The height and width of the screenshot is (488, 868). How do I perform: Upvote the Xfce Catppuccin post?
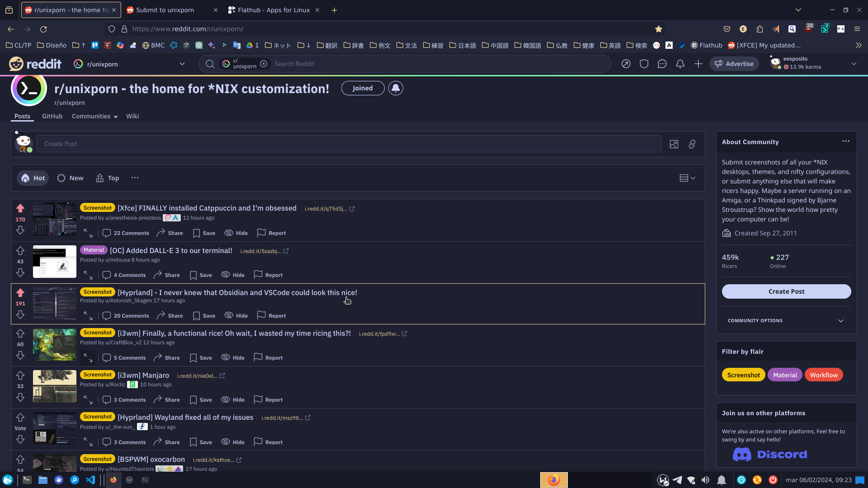(20, 208)
